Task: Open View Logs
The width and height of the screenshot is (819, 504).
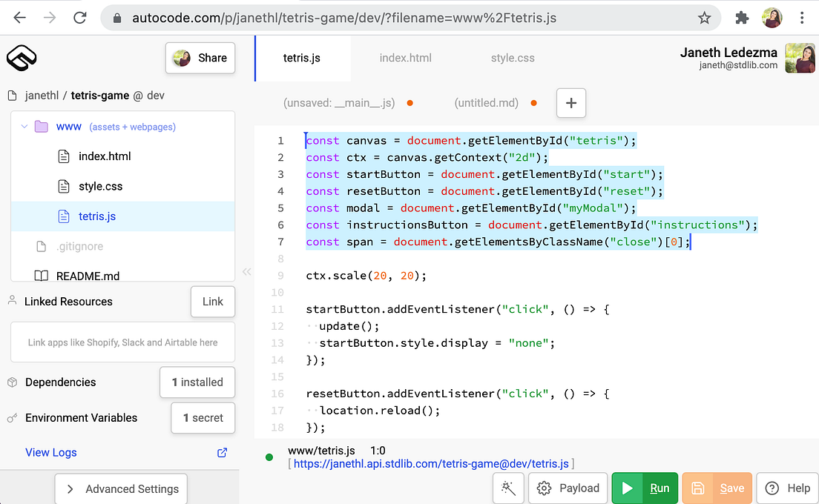Action: [50, 452]
